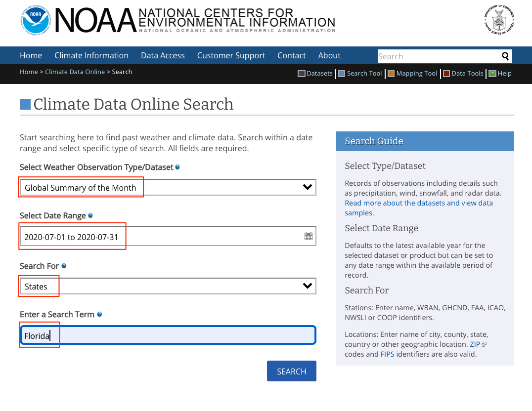The height and width of the screenshot is (411, 532).
Task: Click help icon beside Enter a Search Term
Action: (x=99, y=314)
